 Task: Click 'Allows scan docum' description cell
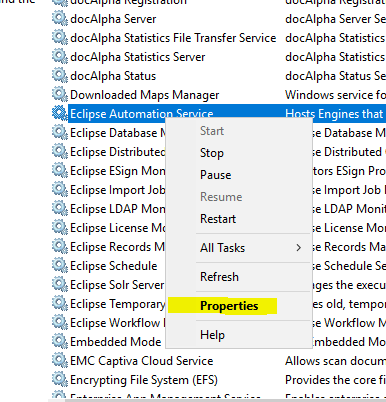[335, 361]
